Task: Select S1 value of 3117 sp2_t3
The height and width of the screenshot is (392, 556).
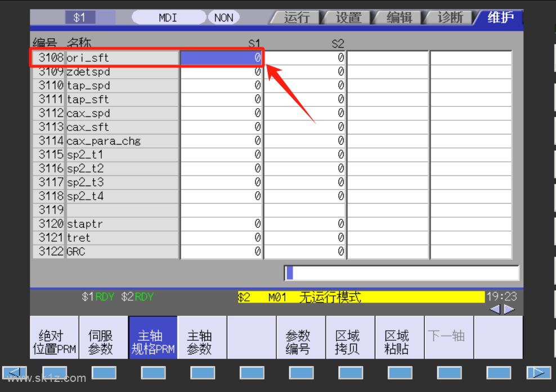Action: point(221,182)
